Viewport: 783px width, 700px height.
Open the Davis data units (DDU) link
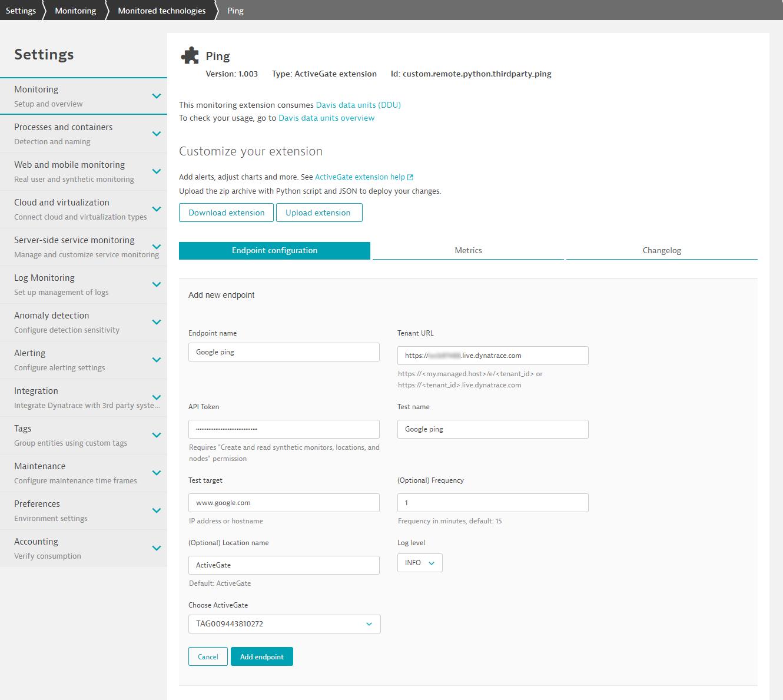pos(358,105)
